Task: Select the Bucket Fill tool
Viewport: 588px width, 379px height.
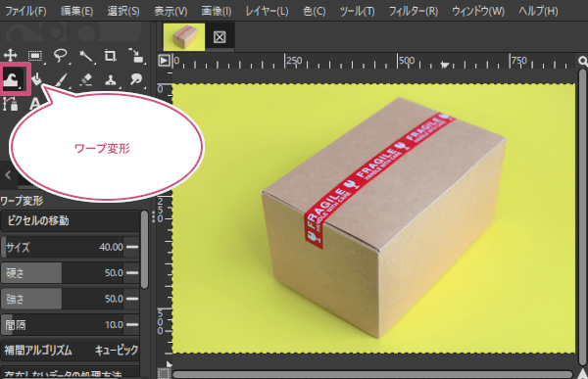Action: pyautogui.click(x=37, y=80)
